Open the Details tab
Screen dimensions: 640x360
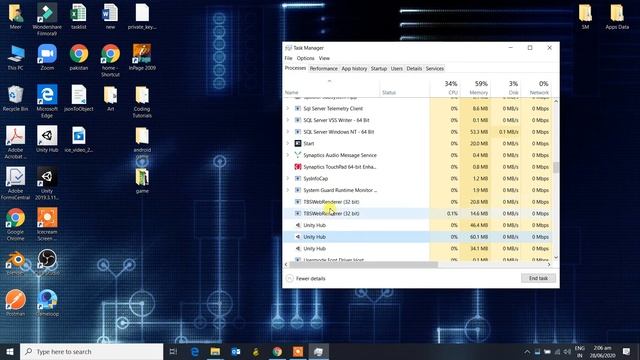pos(414,69)
